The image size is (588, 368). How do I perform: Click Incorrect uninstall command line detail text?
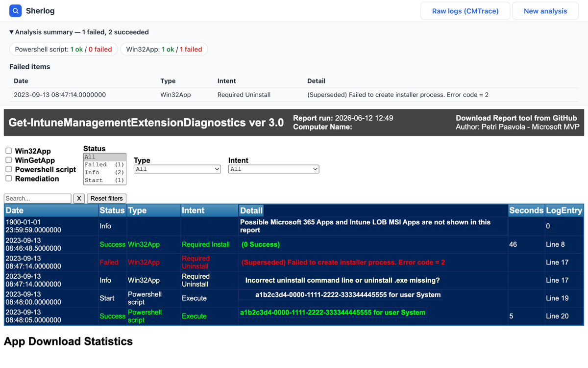343,280
